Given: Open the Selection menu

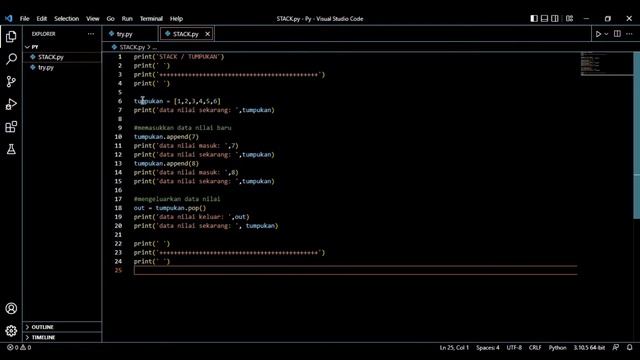Looking at the screenshot, I should (x=67, y=18).
